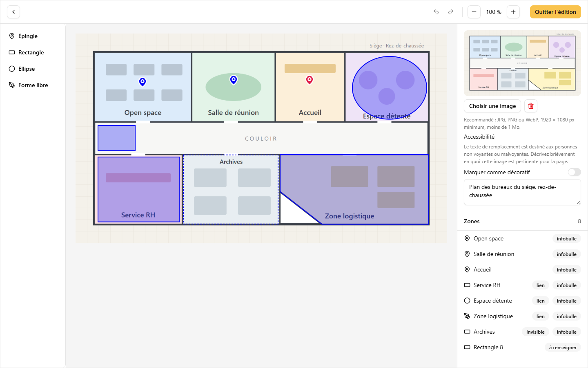Screen dimensions: 588x368
Task: Click the lien badge of Zone logistique
Action: pyautogui.click(x=541, y=316)
